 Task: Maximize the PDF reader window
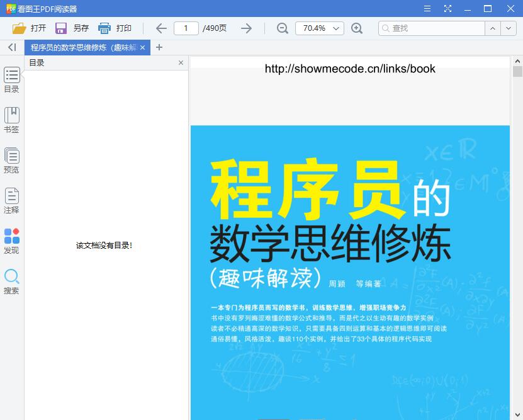point(488,9)
